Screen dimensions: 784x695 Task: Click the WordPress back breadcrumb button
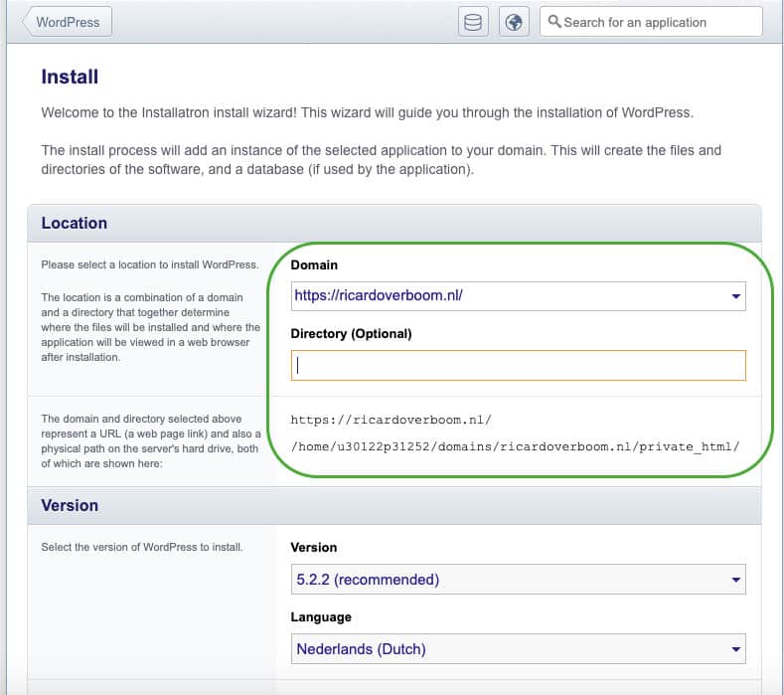(68, 22)
